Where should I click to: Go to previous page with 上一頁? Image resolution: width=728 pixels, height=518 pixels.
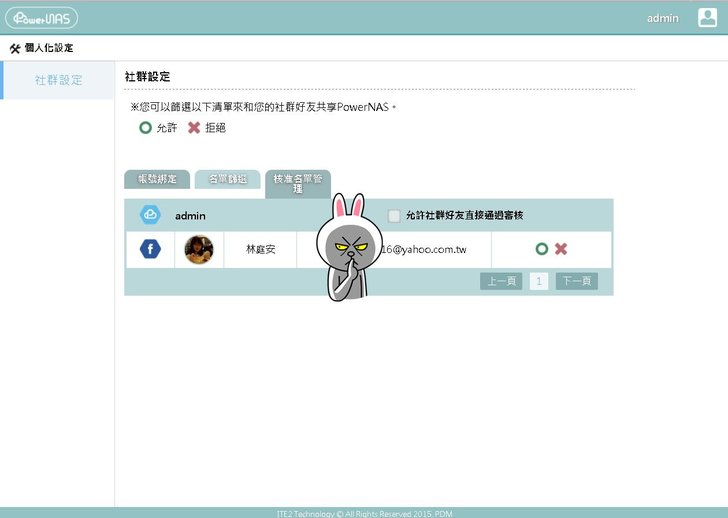[501, 281]
